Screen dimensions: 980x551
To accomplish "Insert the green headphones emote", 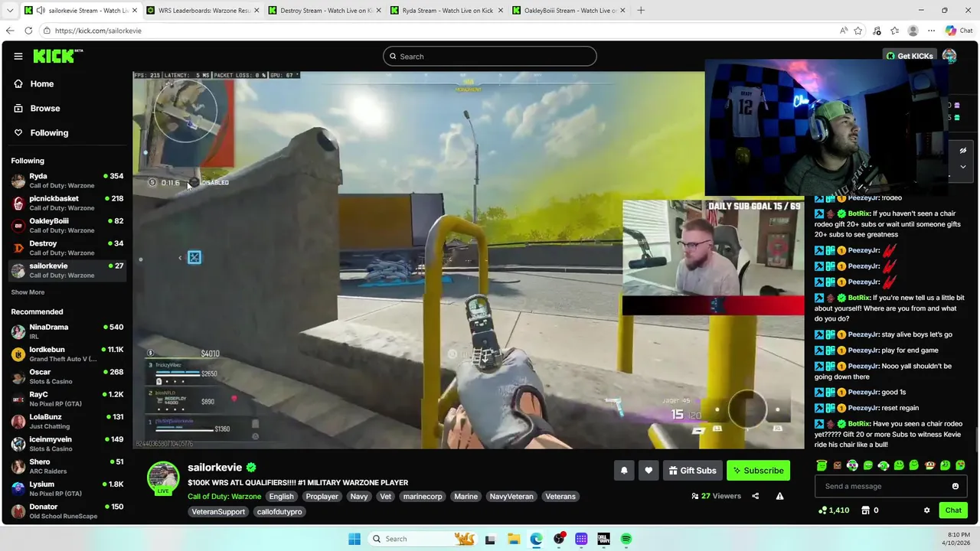I will pos(884,465).
